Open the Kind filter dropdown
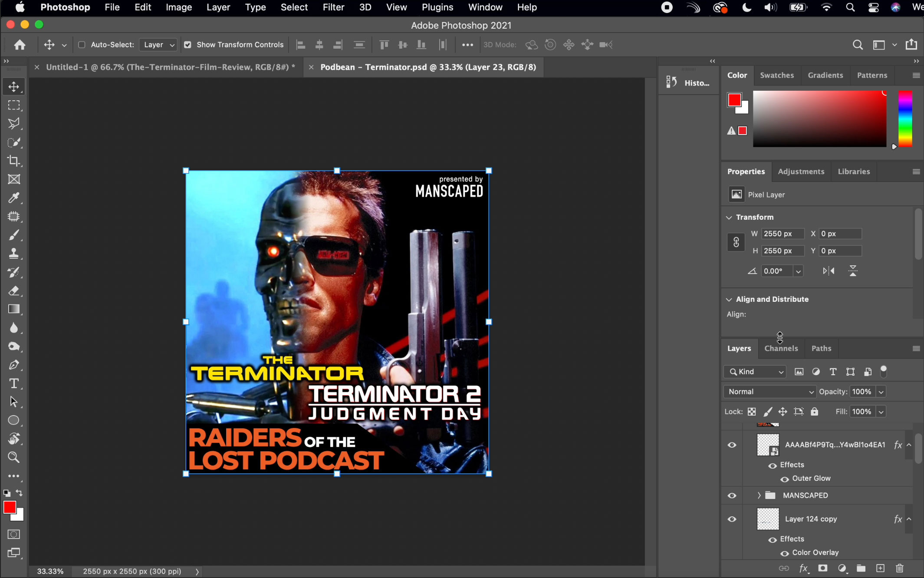Image resolution: width=924 pixels, height=578 pixels. [755, 372]
